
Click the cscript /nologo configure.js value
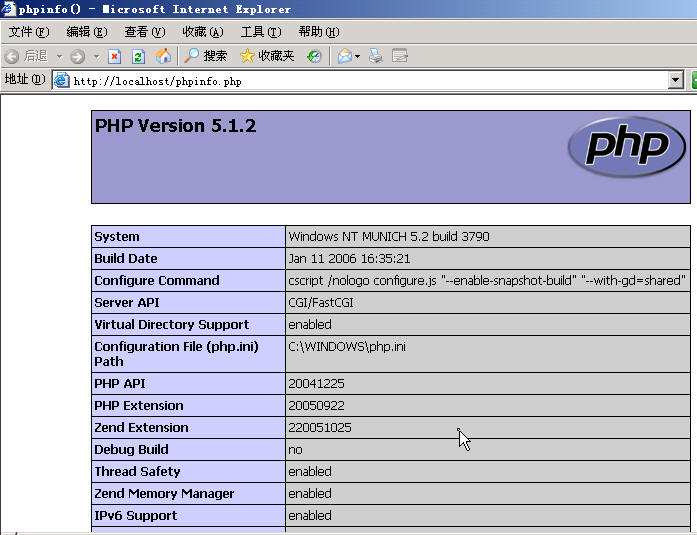point(487,280)
